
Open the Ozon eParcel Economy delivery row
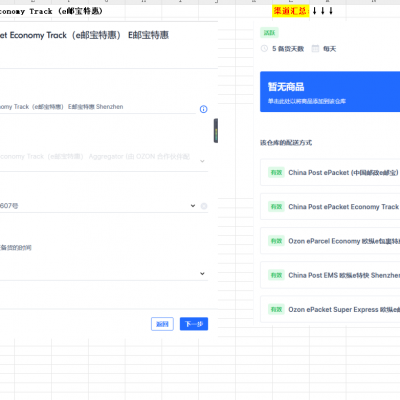click(x=330, y=241)
